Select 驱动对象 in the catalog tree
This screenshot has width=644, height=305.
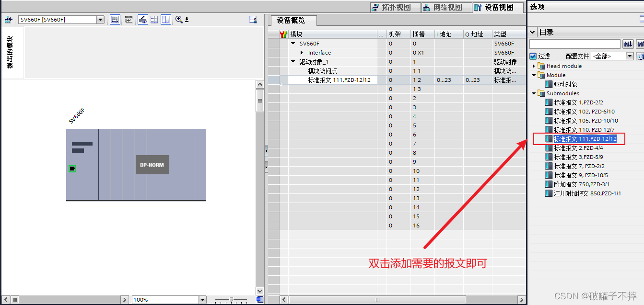565,84
